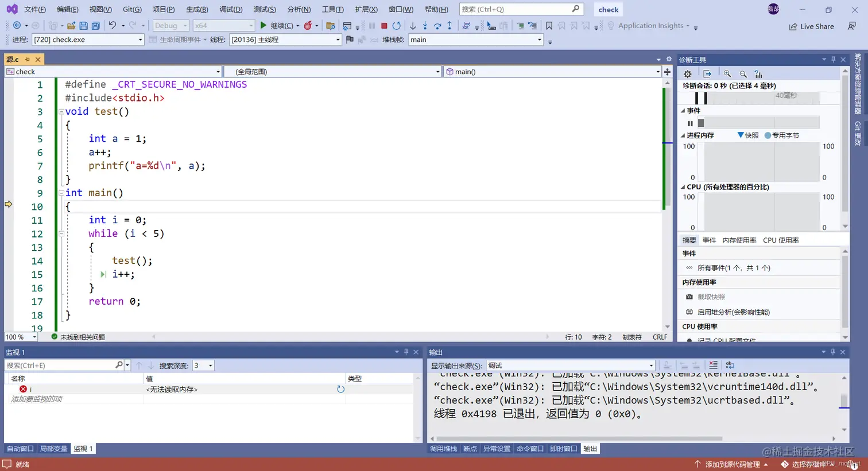Click the 搜索 (Ctrl+Q) search box
The width and height of the screenshot is (868, 471).
(x=521, y=9)
